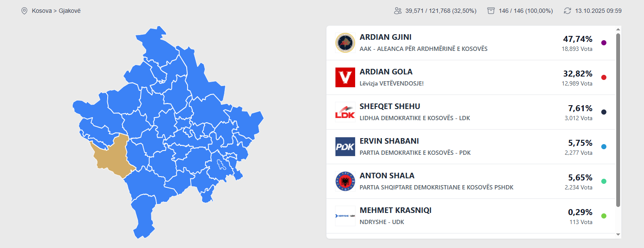The height and width of the screenshot is (248, 644).
Task: Open Mehmet Krasniqi's result row
Action: point(470,216)
